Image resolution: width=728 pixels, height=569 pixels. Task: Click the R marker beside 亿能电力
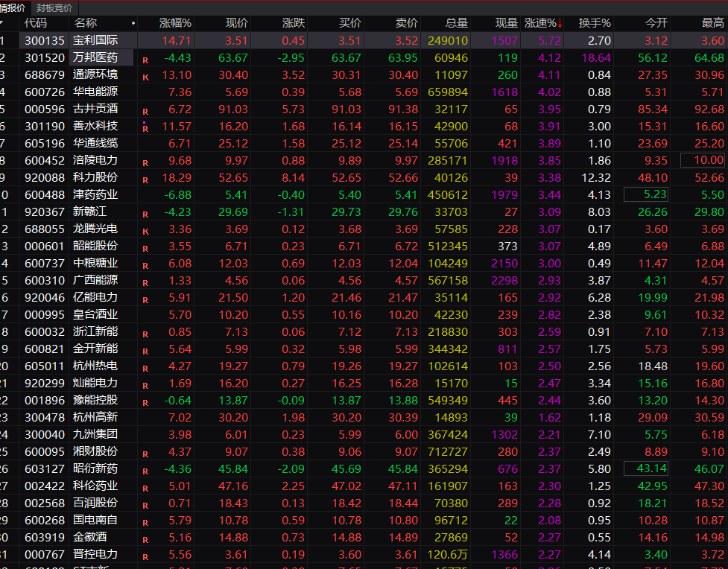coord(145,300)
